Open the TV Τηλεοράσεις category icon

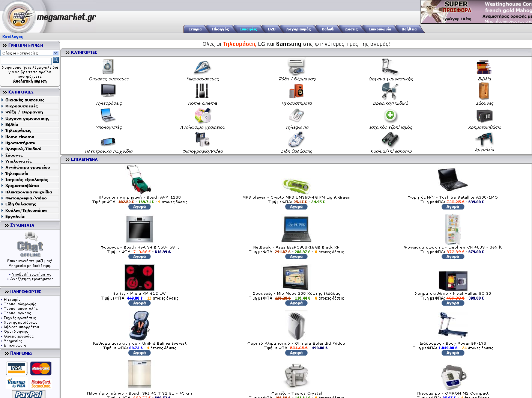[108, 91]
